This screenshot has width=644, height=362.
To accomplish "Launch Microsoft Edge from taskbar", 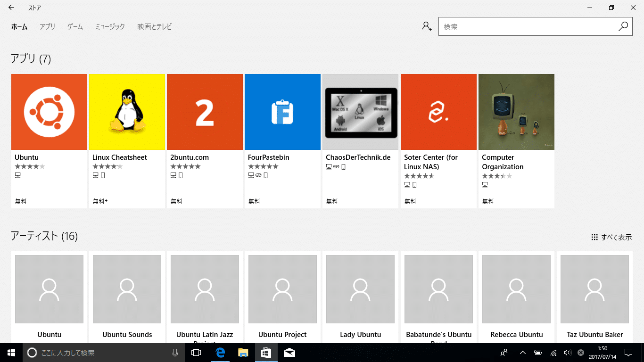I will pyautogui.click(x=220, y=353).
